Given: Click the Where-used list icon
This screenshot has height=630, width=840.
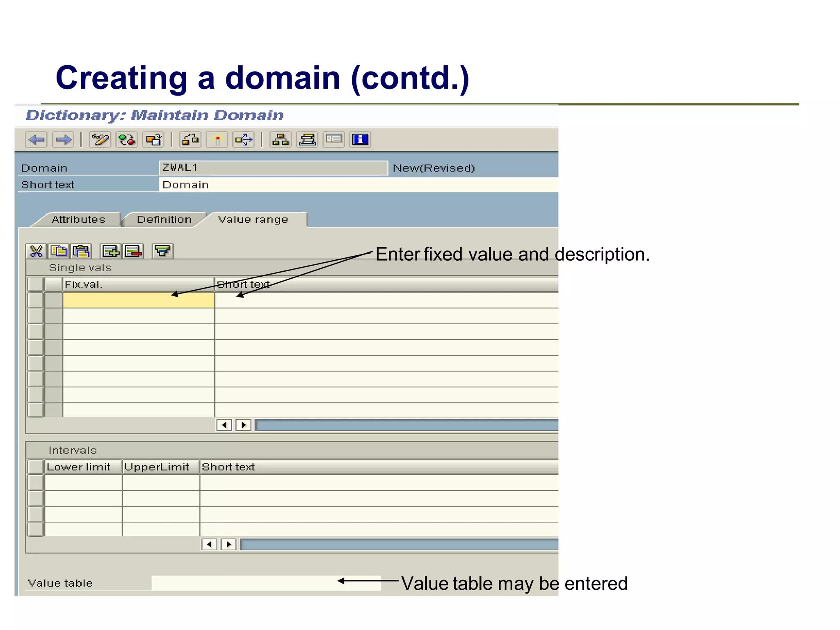Looking at the screenshot, I should coord(243,140).
